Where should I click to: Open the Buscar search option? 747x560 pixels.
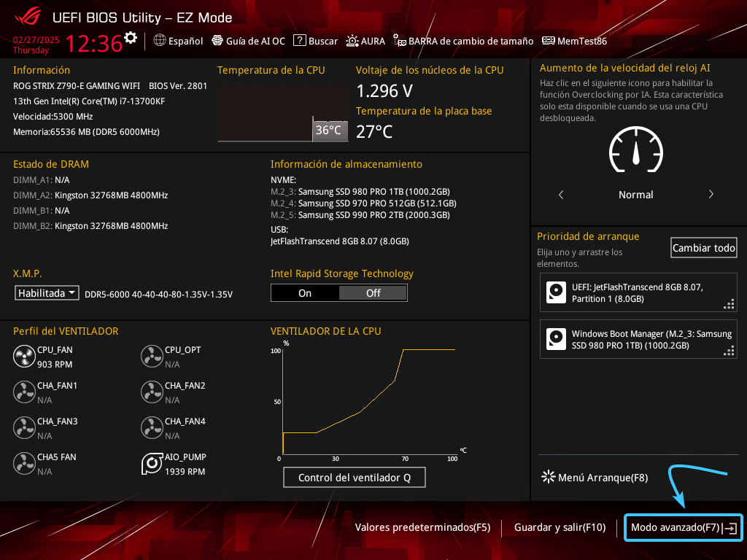pos(315,41)
